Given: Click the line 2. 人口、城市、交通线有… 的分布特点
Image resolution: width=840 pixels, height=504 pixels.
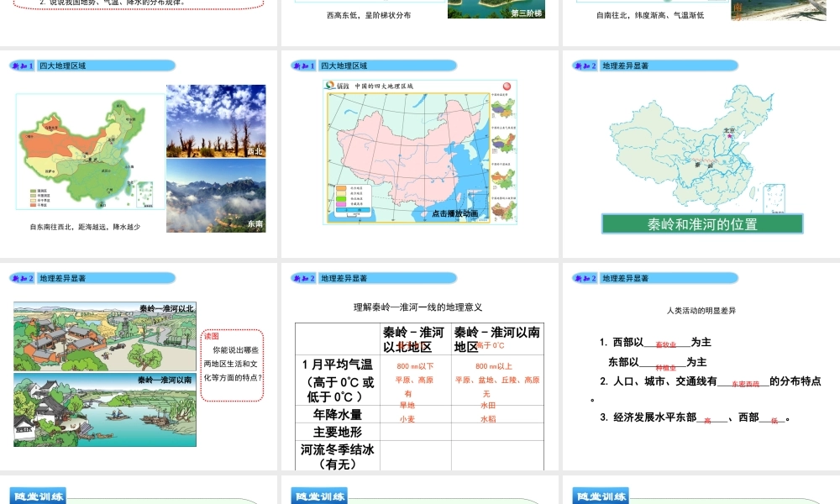Looking at the screenshot, I should (711, 381).
